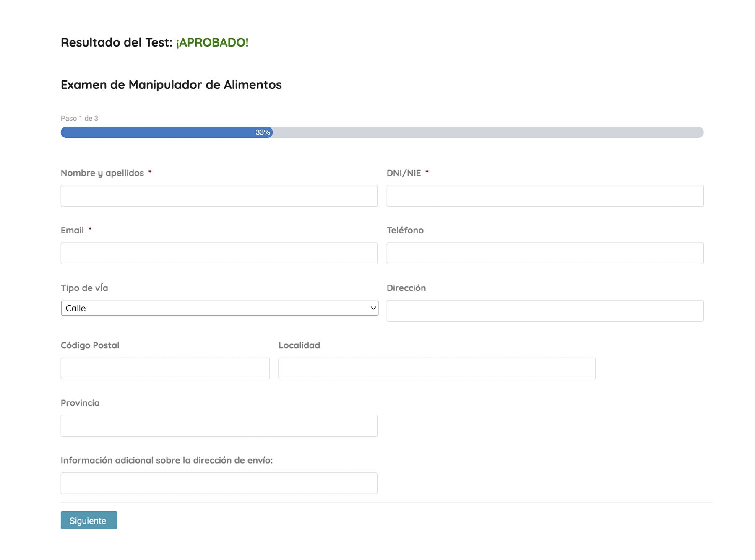This screenshot has height=560, width=755.
Task: Focus the Código Postal input box
Action: click(x=165, y=368)
